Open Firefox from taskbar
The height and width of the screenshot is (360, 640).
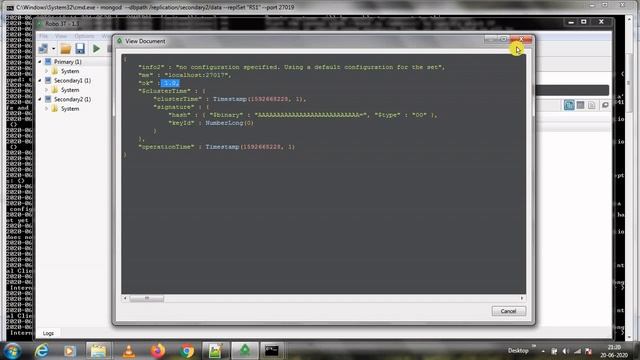tap(158, 351)
